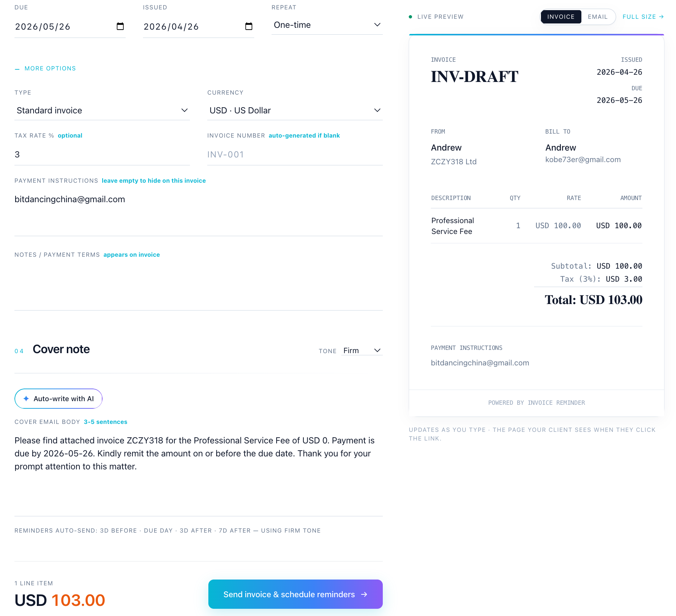Click the Notes / Payment Terms text area
Viewport: 676px width, 616px height.
198,282
